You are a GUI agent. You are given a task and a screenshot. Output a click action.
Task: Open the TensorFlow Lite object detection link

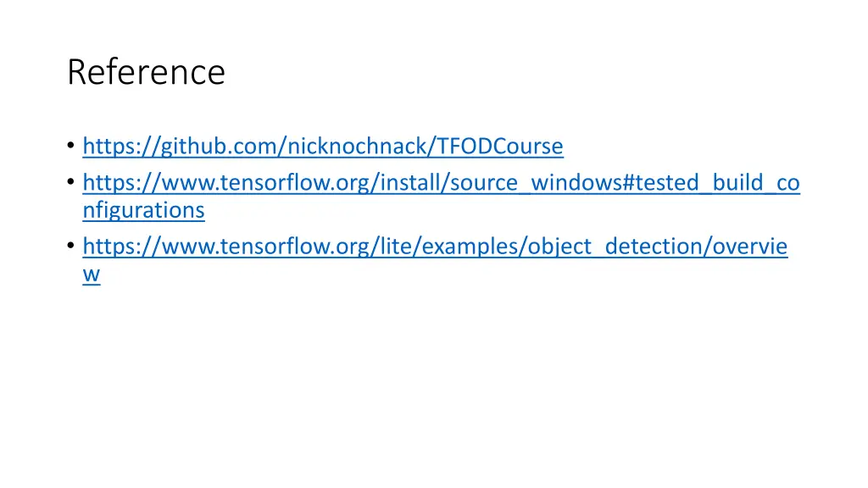435,247
